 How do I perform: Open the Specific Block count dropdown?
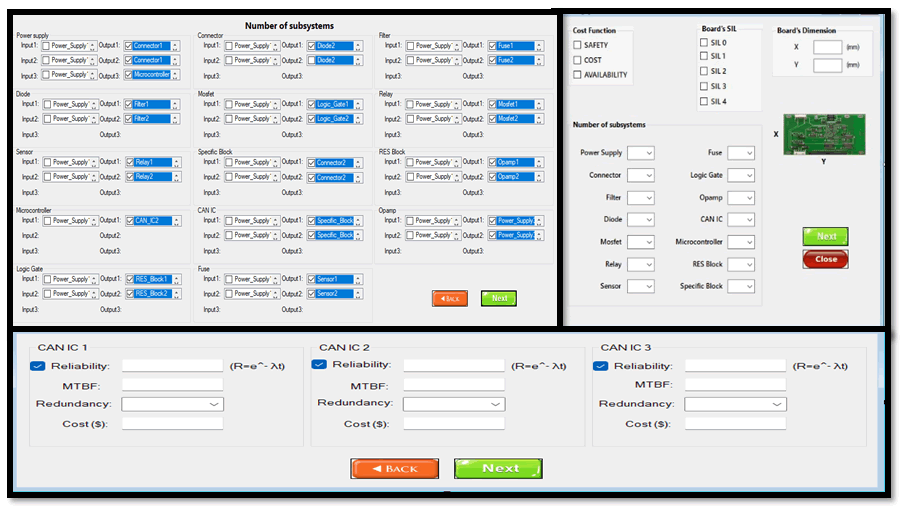tap(741, 286)
